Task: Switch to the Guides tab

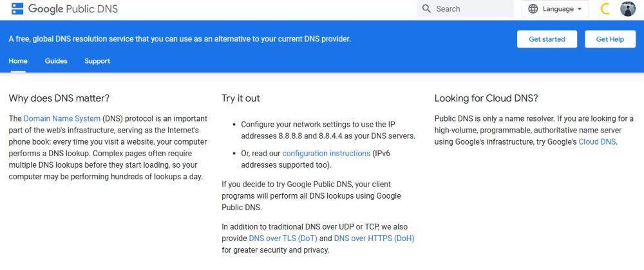Action: click(56, 61)
